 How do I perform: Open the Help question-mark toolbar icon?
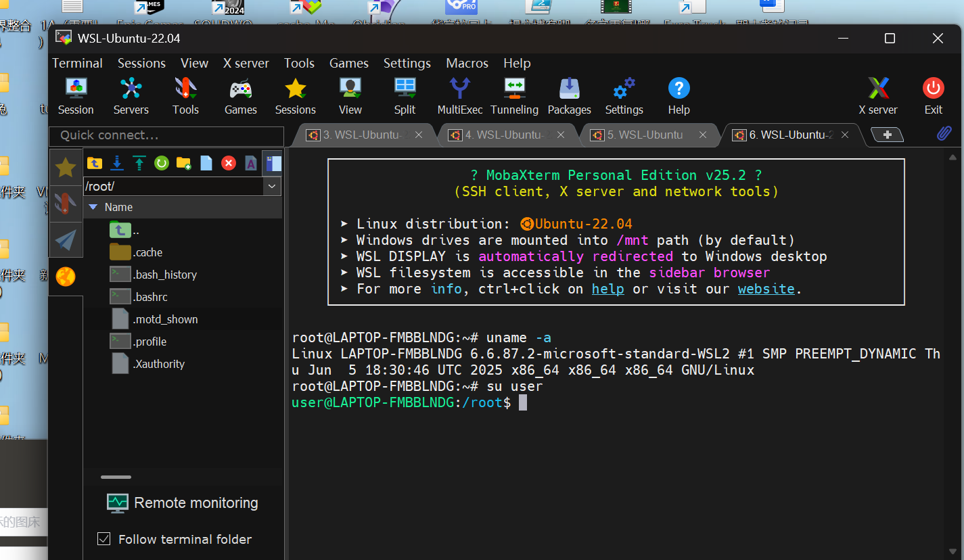(x=679, y=97)
